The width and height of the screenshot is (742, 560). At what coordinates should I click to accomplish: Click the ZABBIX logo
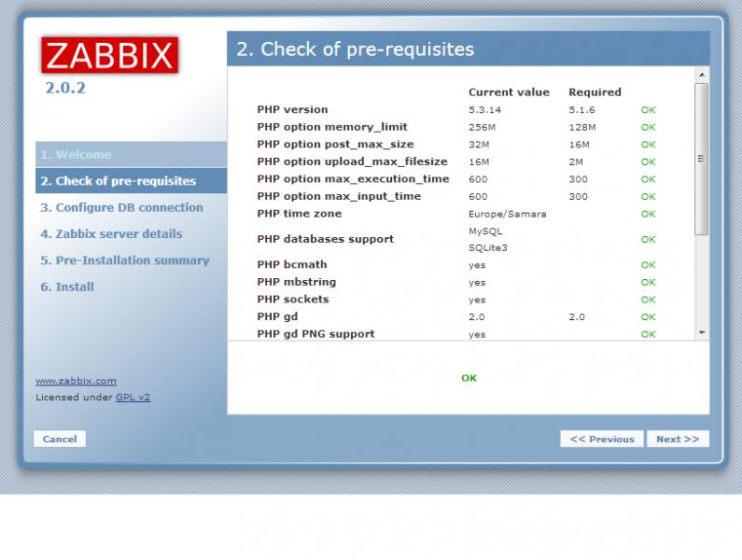(x=110, y=55)
